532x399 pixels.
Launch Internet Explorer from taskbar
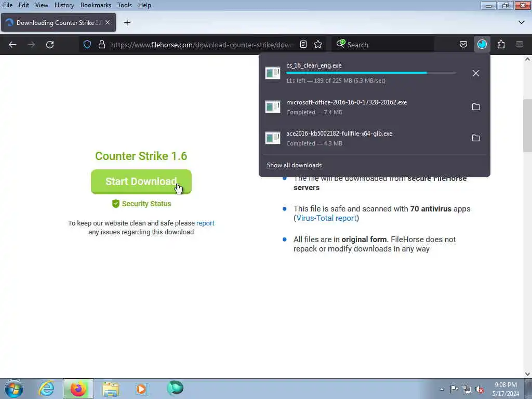click(46, 389)
